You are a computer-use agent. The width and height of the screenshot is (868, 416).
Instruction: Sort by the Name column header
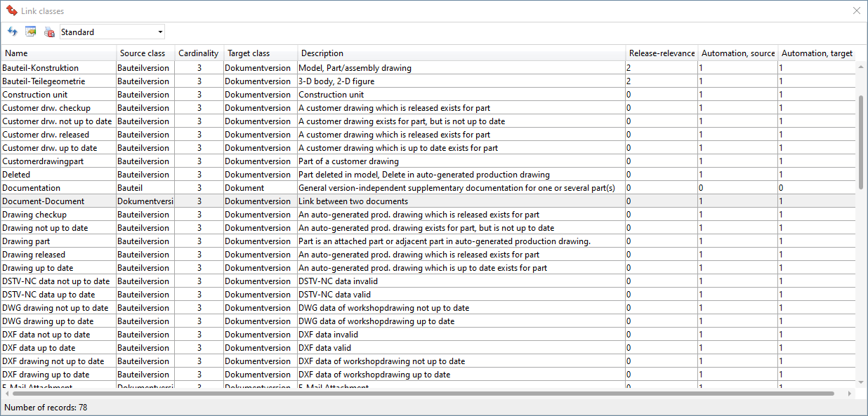click(59, 53)
